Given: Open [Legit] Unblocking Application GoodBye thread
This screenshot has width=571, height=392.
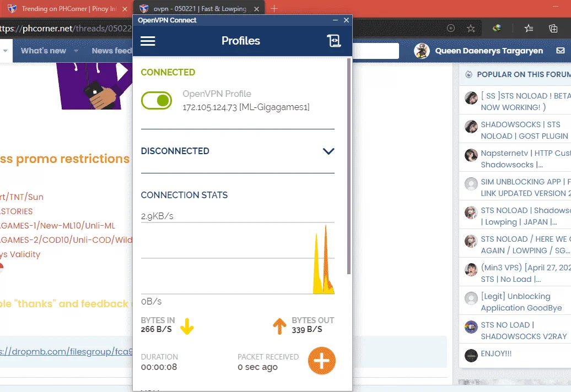Looking at the screenshot, I should [521, 302].
